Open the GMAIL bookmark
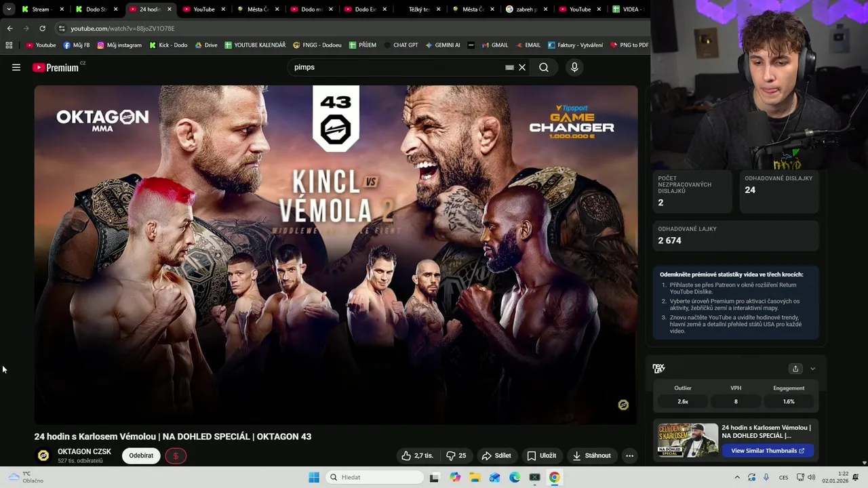Viewport: 868px width, 488px height. [x=495, y=45]
